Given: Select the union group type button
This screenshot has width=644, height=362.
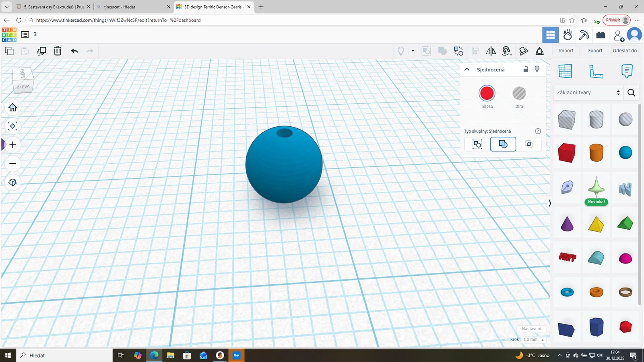Looking at the screenshot, I should (503, 144).
